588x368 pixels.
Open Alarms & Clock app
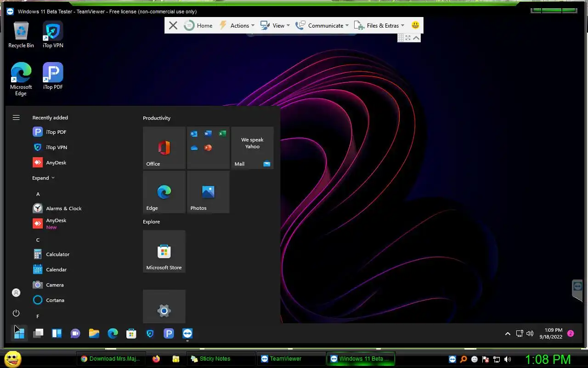[x=57, y=208]
